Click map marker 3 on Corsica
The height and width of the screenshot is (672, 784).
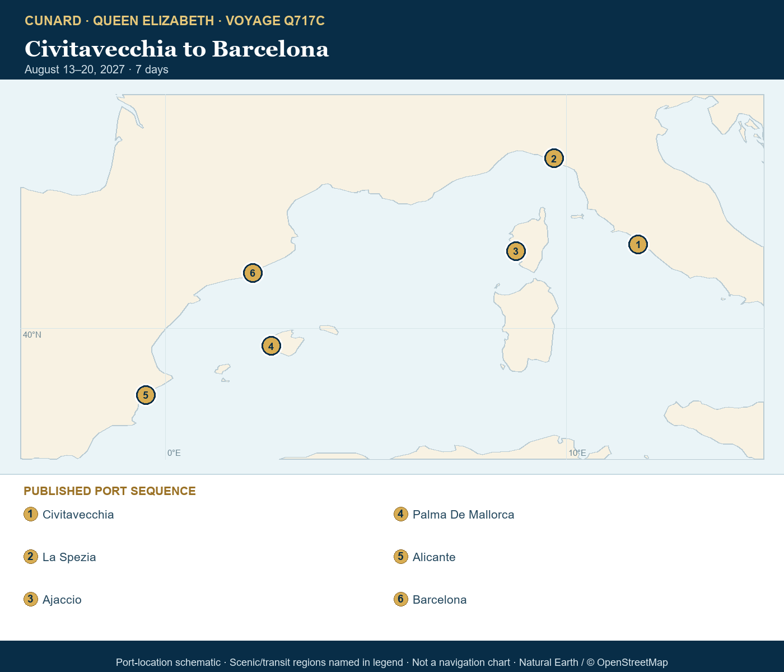(516, 251)
